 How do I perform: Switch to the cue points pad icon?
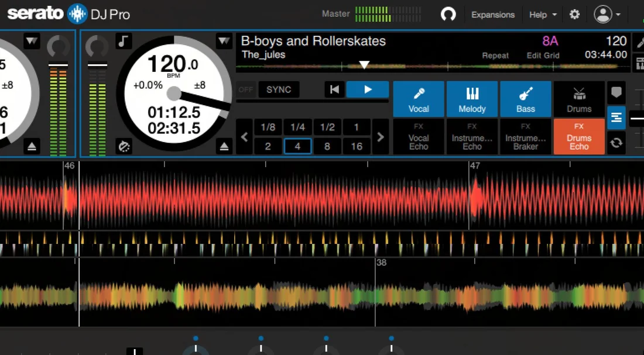point(616,92)
